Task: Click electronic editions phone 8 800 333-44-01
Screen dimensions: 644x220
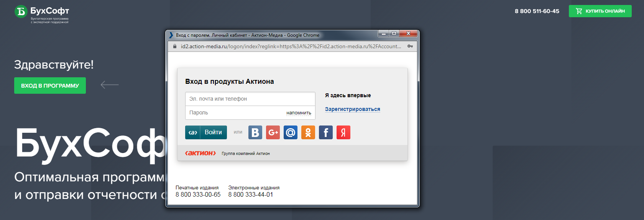Action: (251, 194)
